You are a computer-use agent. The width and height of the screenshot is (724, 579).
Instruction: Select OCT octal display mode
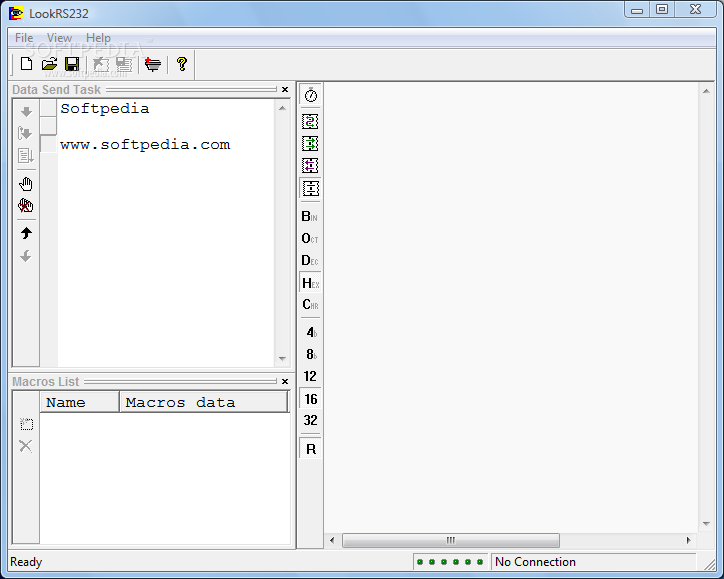pyautogui.click(x=310, y=238)
